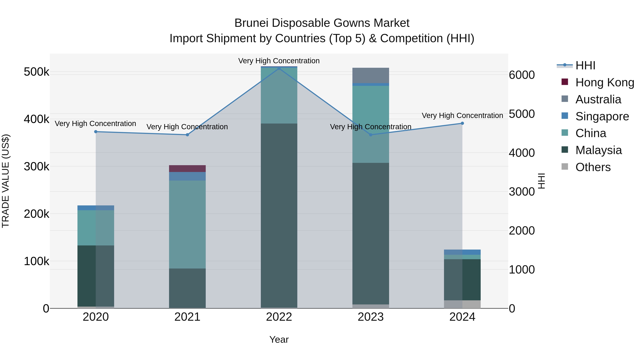
Task: Click the Others segment of 2024 bar
Action: tap(462, 304)
